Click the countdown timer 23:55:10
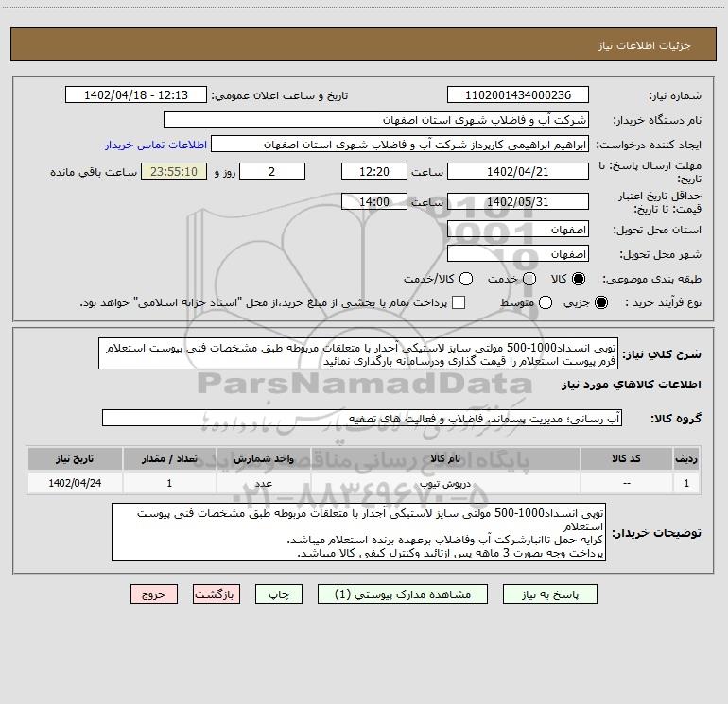 point(174,171)
